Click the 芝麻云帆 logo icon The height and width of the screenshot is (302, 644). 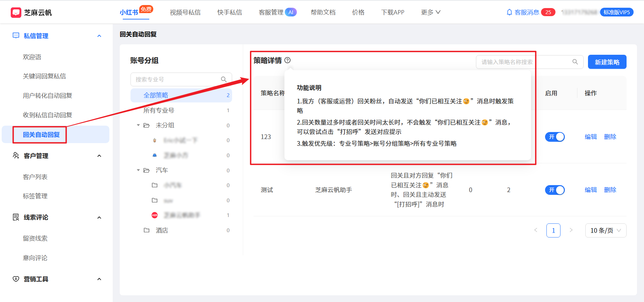[x=16, y=12]
